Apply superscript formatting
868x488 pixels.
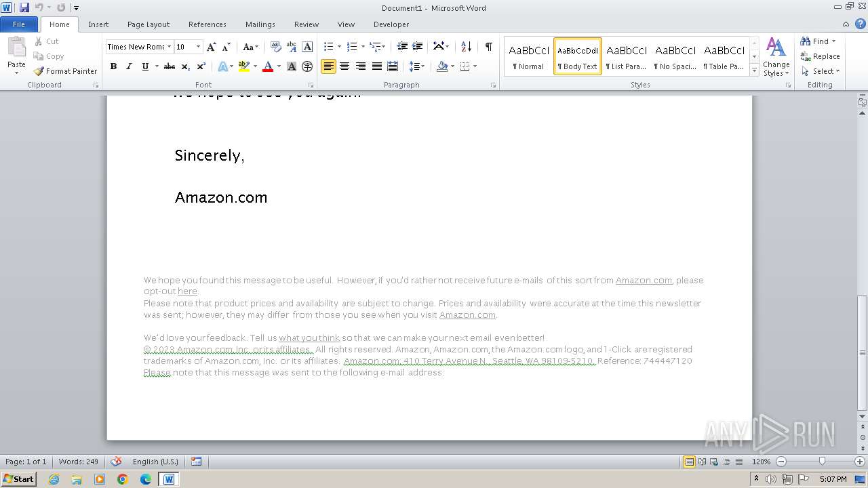[201, 66]
